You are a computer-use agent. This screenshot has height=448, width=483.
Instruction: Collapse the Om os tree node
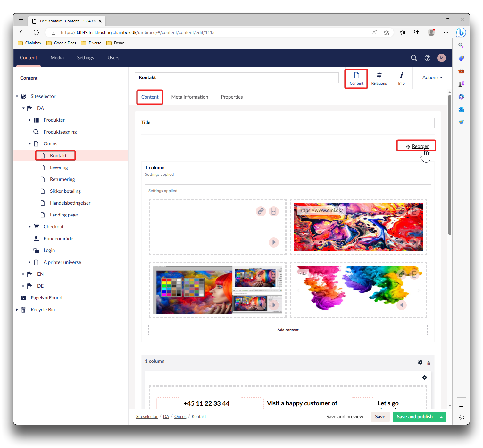(x=30, y=144)
